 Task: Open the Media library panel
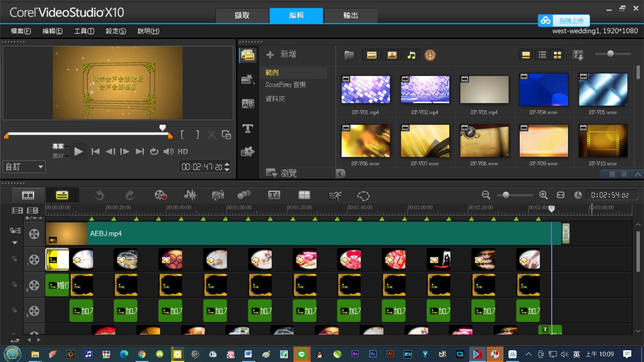pos(248,55)
